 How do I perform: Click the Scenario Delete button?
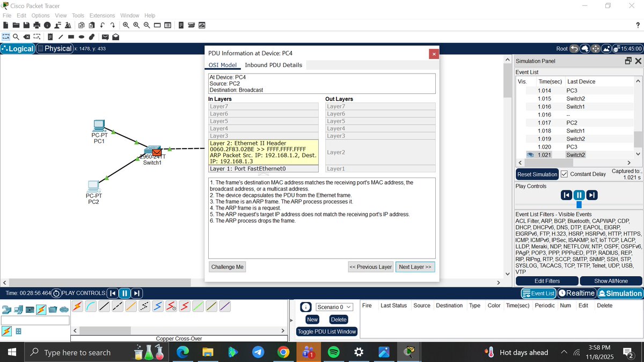(339, 319)
